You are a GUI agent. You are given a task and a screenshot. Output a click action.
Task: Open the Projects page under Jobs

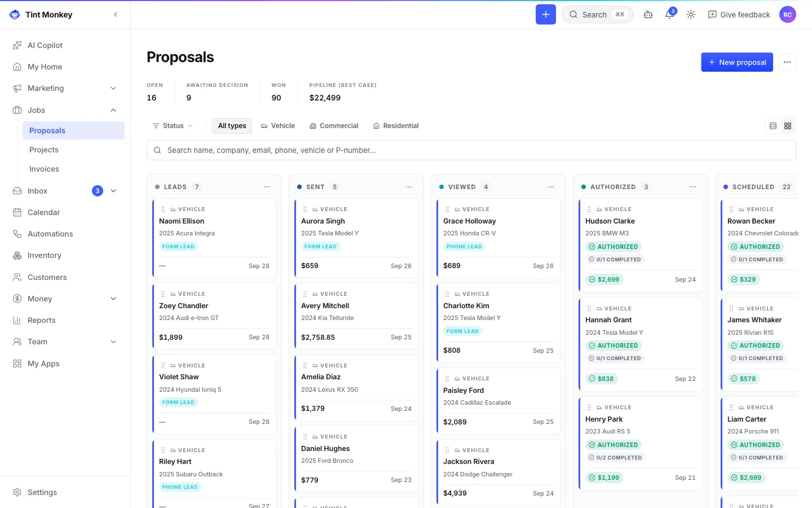[73, 150]
